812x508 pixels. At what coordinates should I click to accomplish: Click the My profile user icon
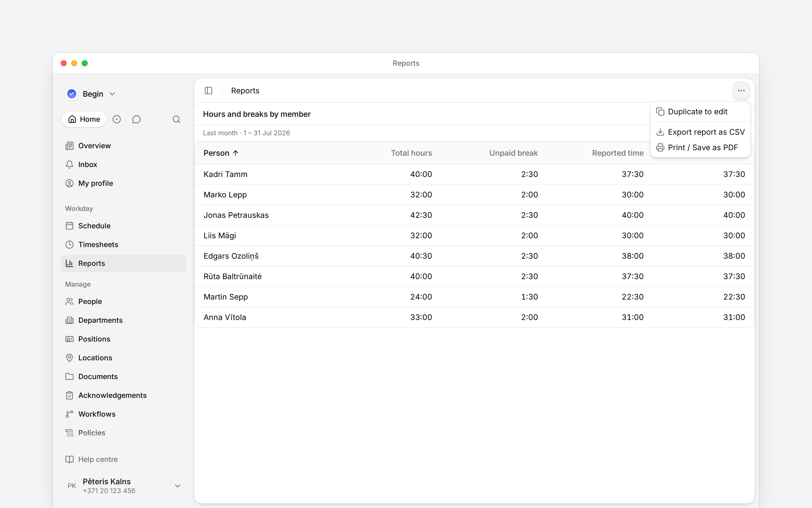click(x=70, y=183)
